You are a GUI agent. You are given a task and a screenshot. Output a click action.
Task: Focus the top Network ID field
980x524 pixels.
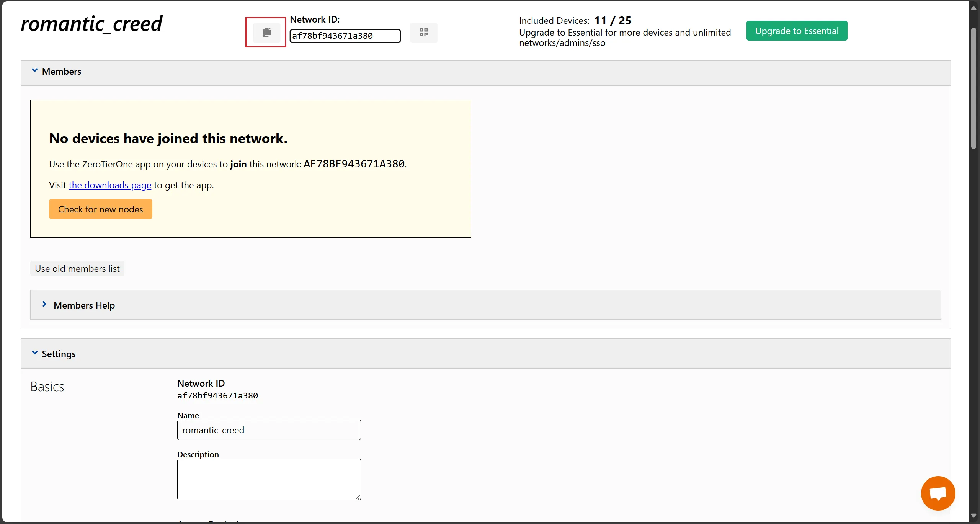(345, 36)
